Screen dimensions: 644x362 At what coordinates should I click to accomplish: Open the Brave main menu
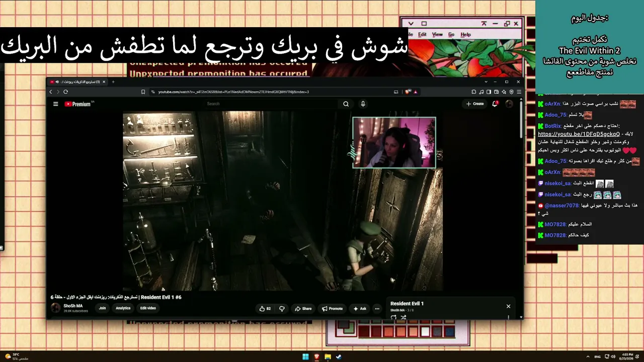519,92
